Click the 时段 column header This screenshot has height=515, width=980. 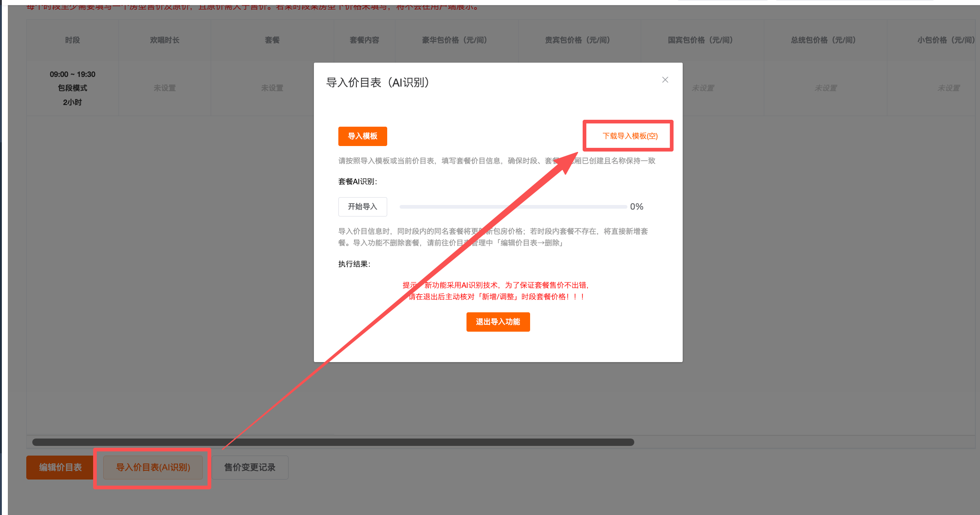click(72, 40)
